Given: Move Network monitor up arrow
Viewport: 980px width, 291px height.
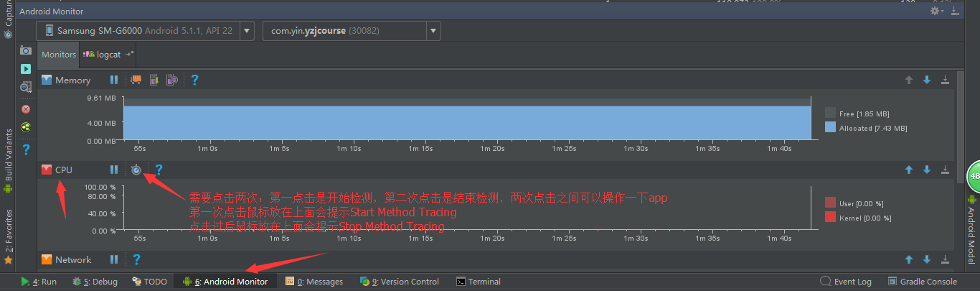Looking at the screenshot, I should pos(909,259).
